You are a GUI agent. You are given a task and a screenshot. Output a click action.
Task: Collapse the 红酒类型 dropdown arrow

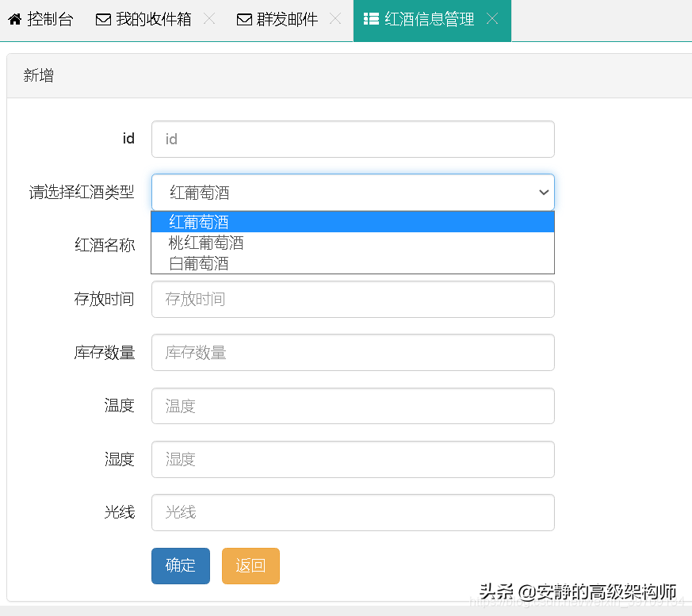pos(544,193)
